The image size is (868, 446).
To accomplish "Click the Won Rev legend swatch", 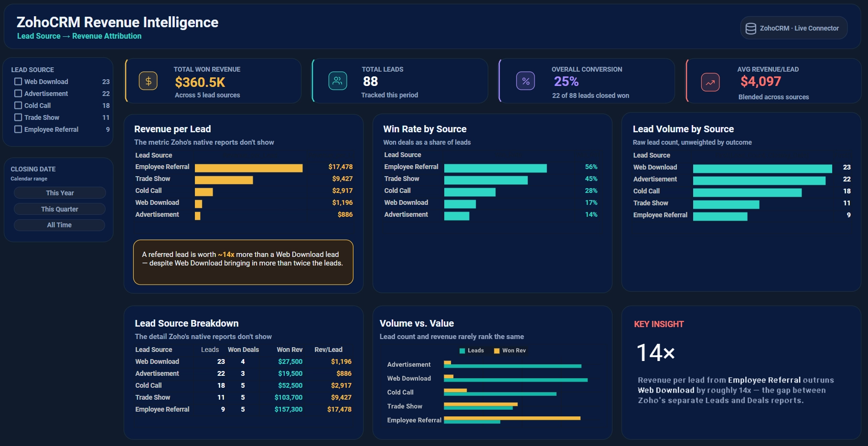I will tap(497, 351).
